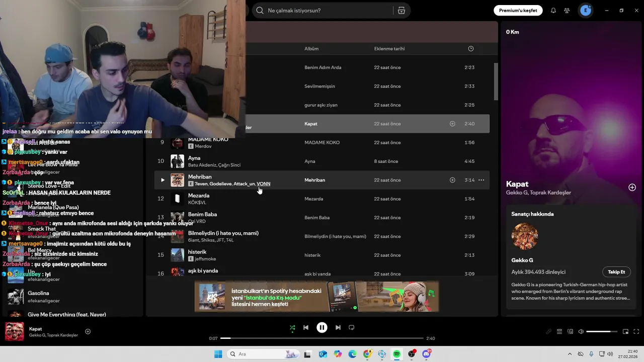Open Google Chrome from the taskbar
This screenshot has width=644, height=362.
(368, 354)
